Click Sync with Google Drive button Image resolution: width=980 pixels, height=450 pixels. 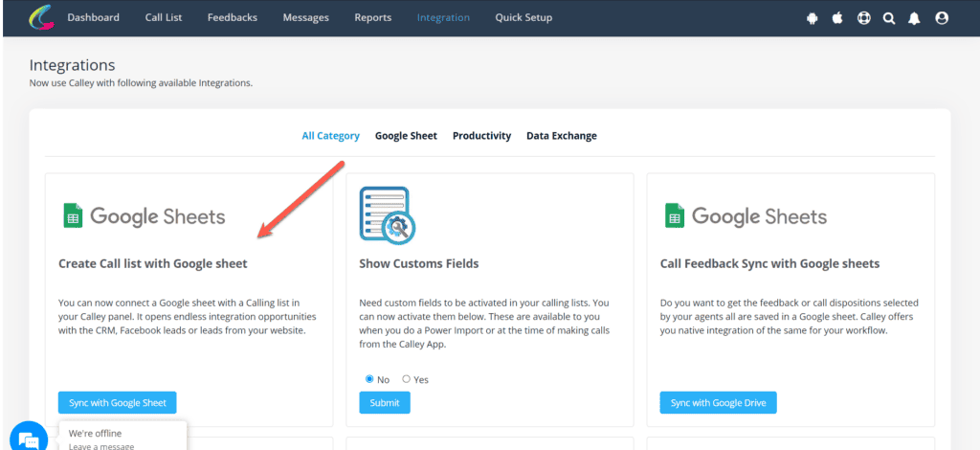[x=718, y=402]
